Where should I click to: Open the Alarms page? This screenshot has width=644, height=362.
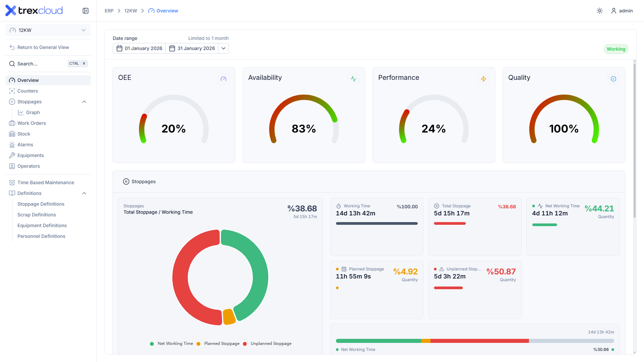click(x=48, y=145)
